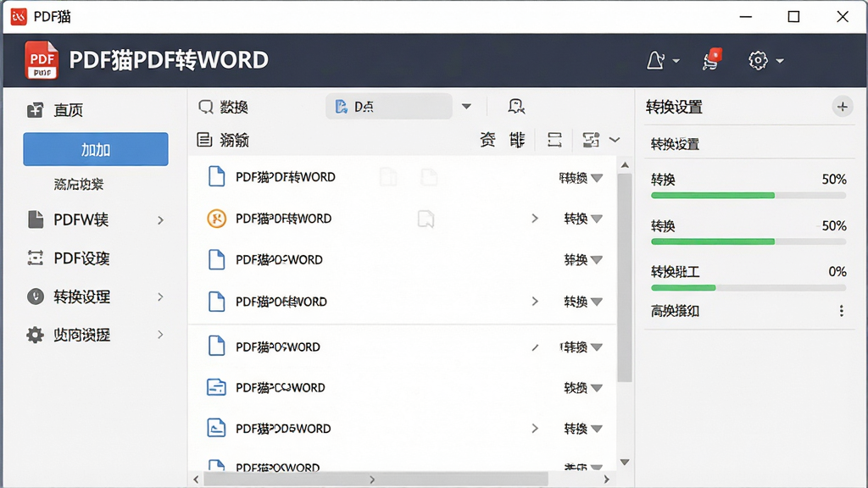Click the second 50% progress bar

coord(748,241)
